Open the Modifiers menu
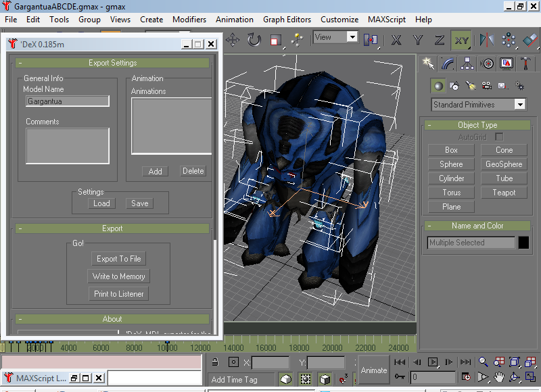This screenshot has width=541, height=392. pyautogui.click(x=189, y=20)
